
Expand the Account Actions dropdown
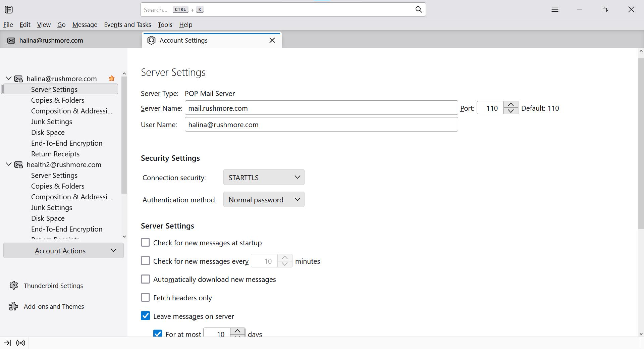63,251
